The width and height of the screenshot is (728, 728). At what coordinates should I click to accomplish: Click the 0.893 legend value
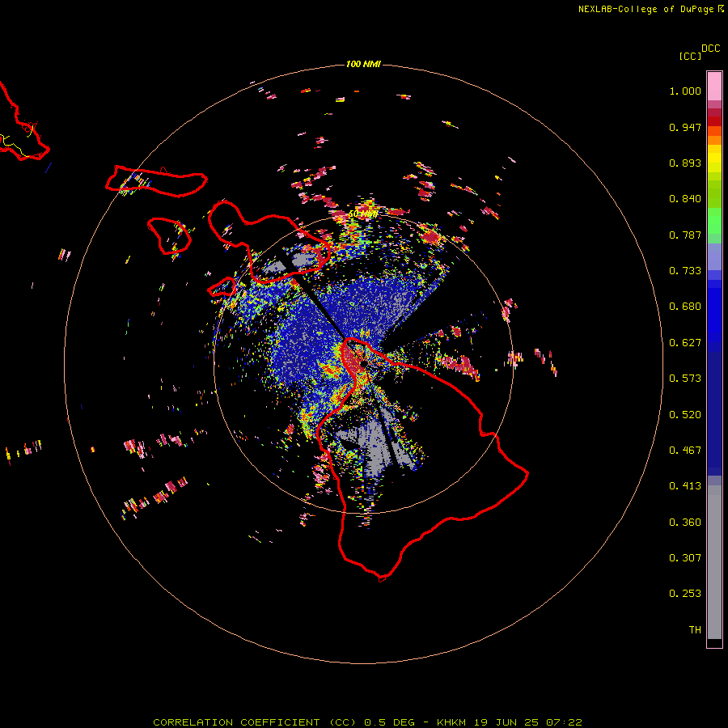coord(685,163)
